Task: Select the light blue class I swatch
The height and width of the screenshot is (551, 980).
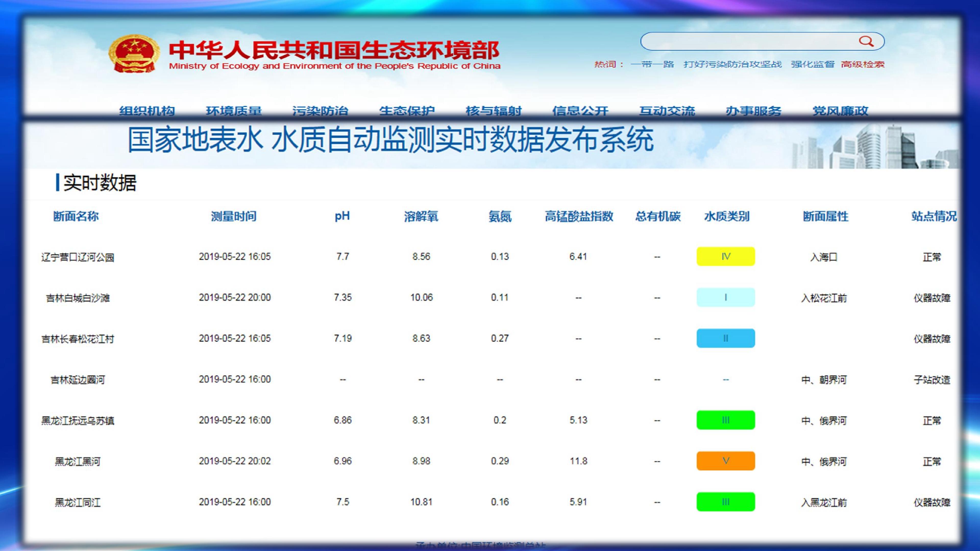Action: (x=726, y=297)
